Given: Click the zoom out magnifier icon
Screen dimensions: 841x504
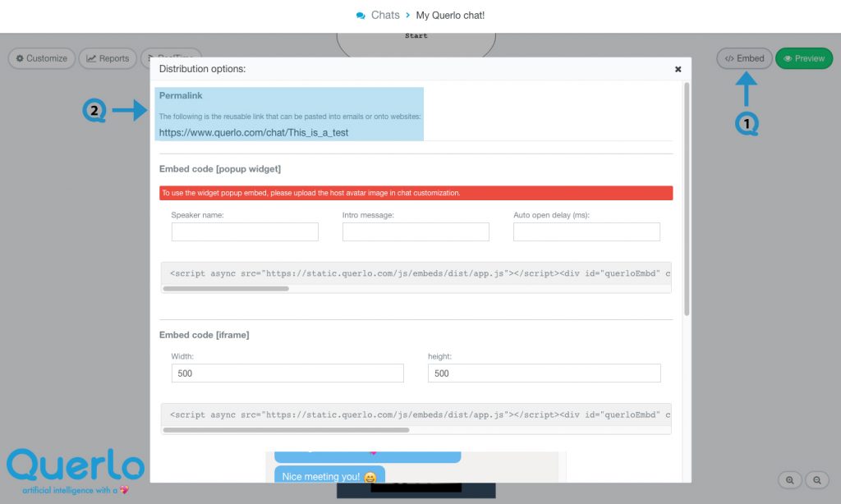Looking at the screenshot, I should 817,480.
